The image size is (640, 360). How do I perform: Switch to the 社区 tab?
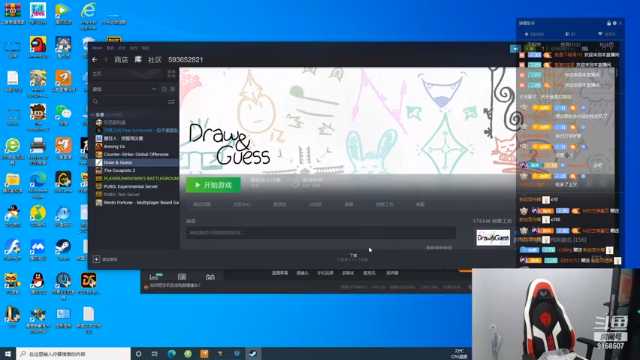pos(155,60)
